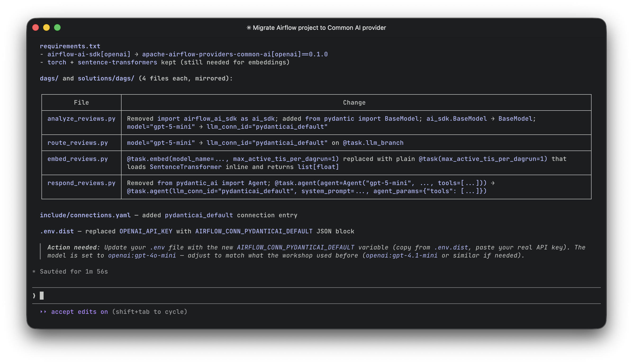
Task: Click the yellow minimize window button
Action: (46, 27)
